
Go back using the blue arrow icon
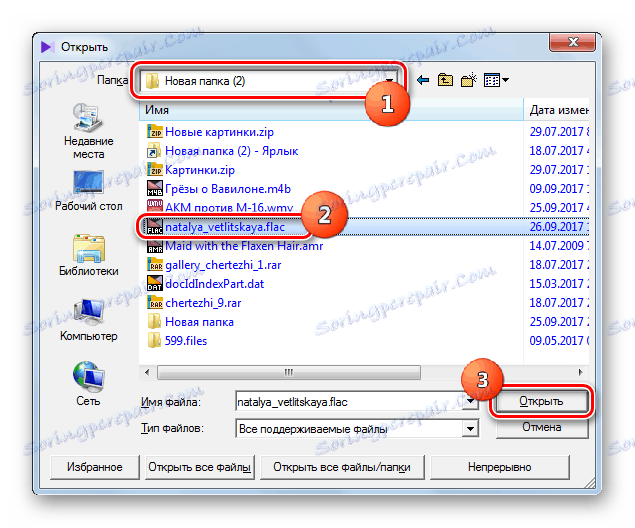pyautogui.click(x=422, y=80)
